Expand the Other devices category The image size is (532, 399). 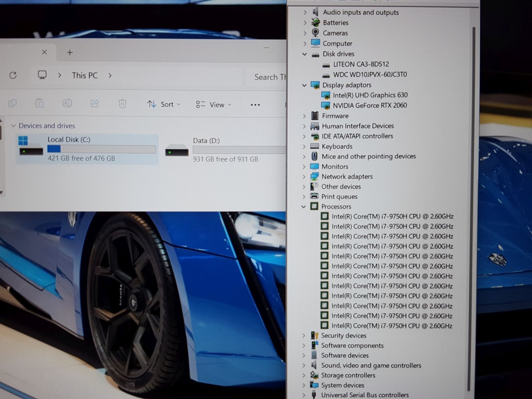point(304,187)
